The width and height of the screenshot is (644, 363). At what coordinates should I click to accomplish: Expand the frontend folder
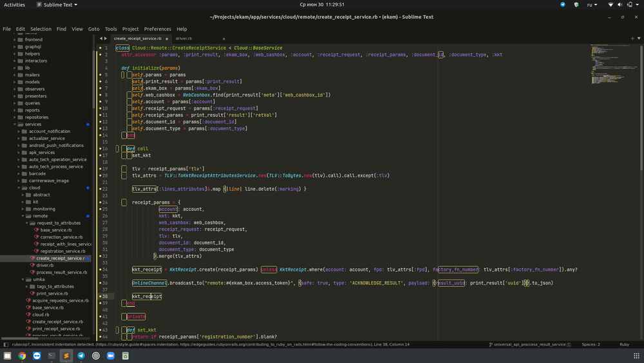pyautogui.click(x=33, y=39)
